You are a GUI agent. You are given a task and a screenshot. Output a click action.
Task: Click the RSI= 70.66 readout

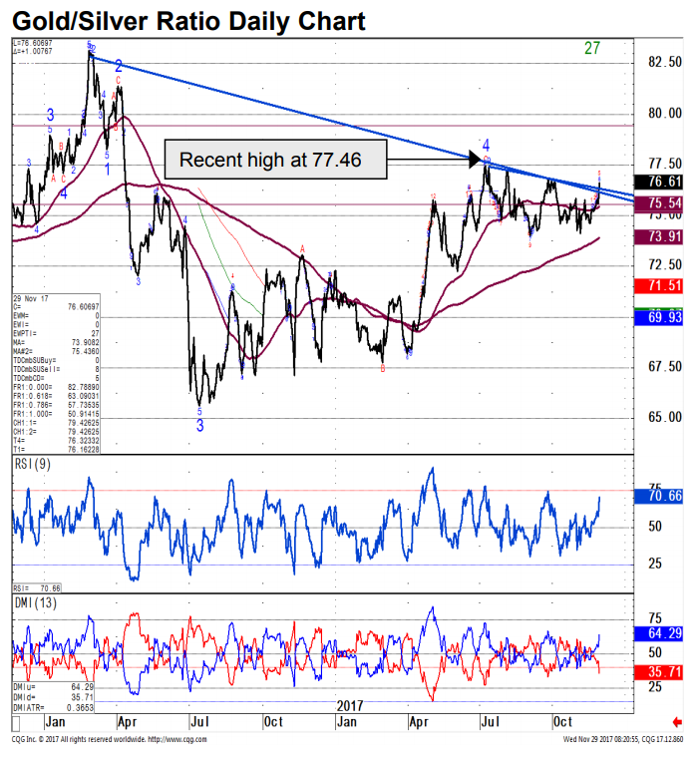coord(37,588)
